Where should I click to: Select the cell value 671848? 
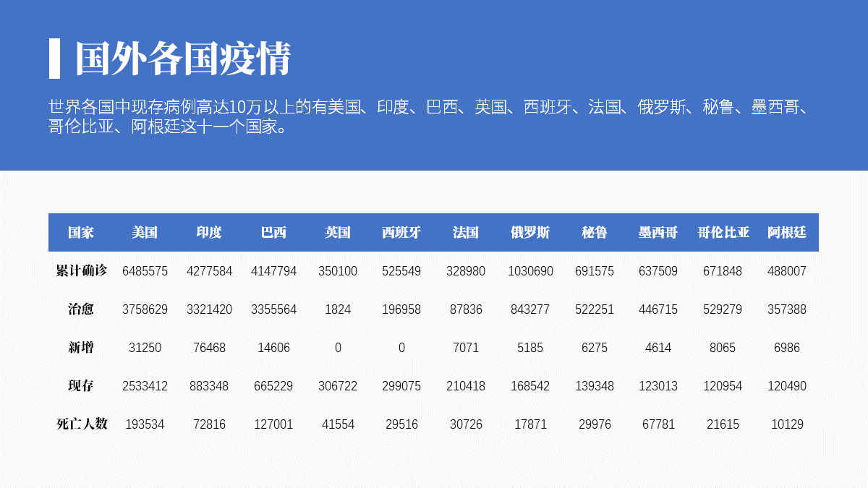pyautogui.click(x=723, y=271)
